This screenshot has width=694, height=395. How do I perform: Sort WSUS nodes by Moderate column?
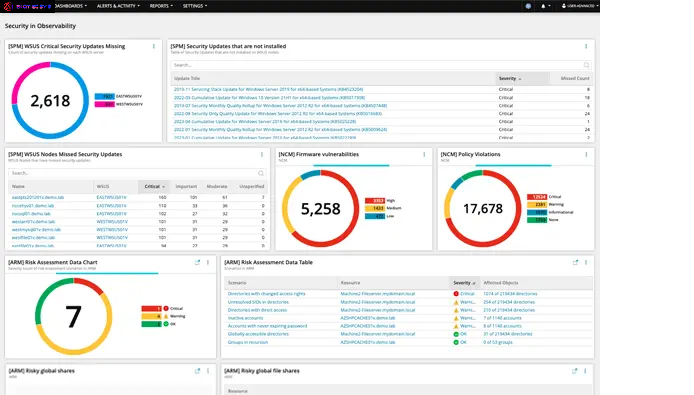[x=216, y=186]
